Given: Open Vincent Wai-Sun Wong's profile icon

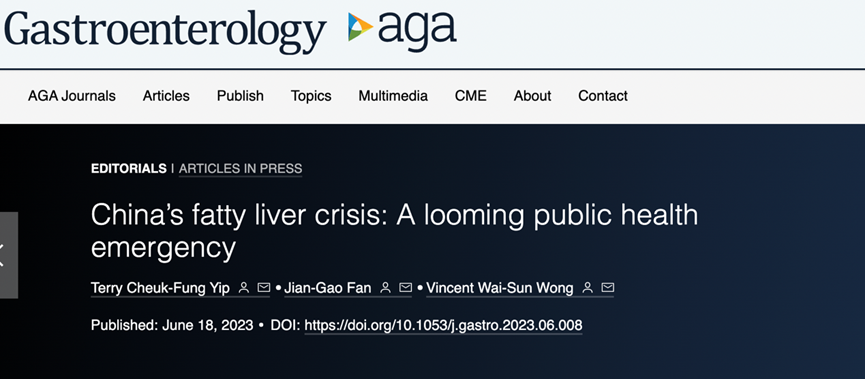Looking at the screenshot, I should tap(588, 288).
